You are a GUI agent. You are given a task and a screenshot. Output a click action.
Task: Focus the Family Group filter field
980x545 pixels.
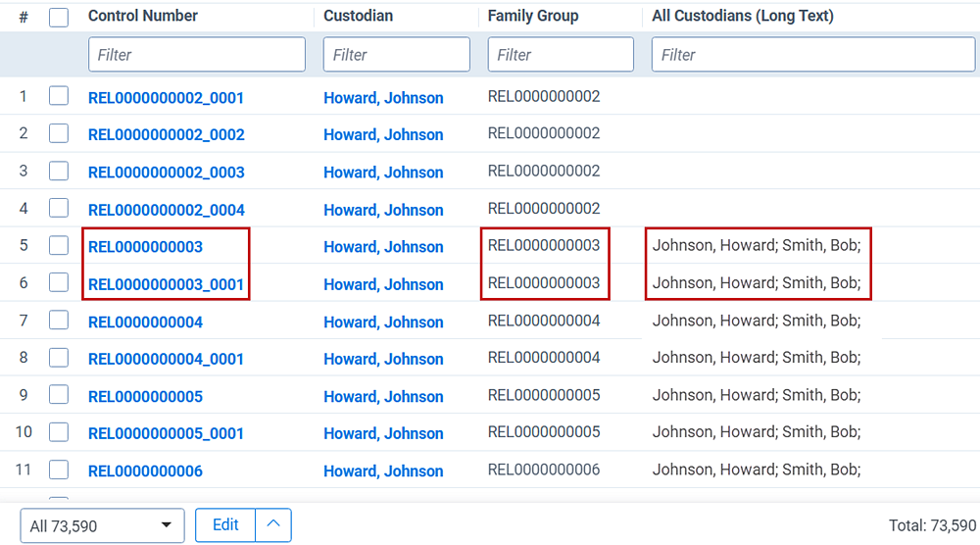coord(561,54)
